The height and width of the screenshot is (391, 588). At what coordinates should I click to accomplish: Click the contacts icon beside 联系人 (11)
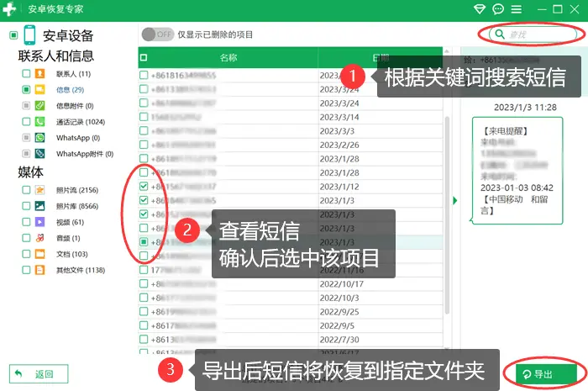(39, 73)
